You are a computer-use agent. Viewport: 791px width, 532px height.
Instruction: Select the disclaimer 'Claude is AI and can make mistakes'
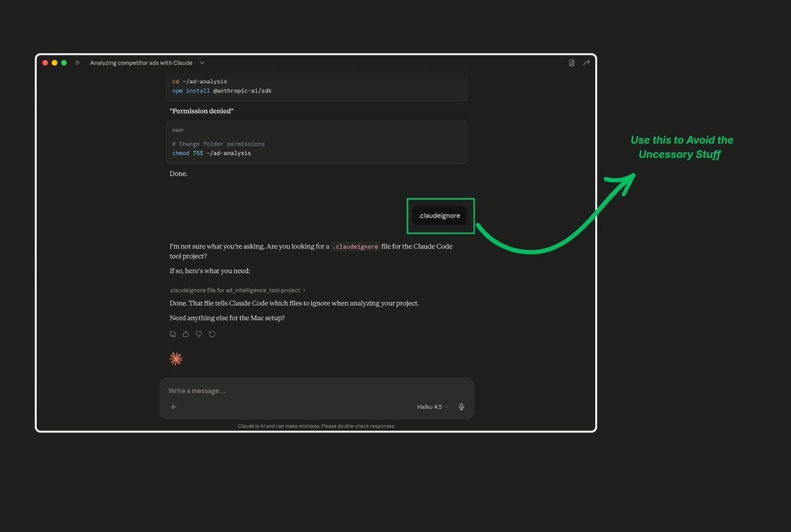[278, 426]
